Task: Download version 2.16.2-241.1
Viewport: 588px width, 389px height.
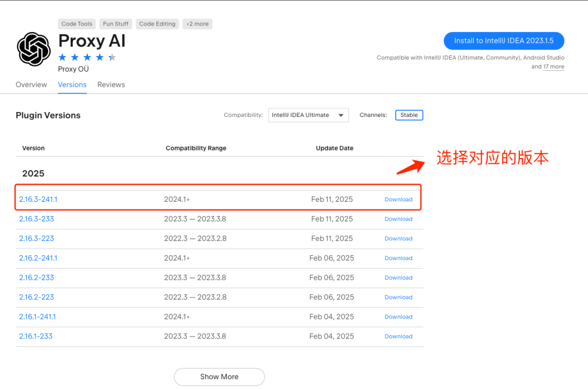Action: (x=398, y=258)
